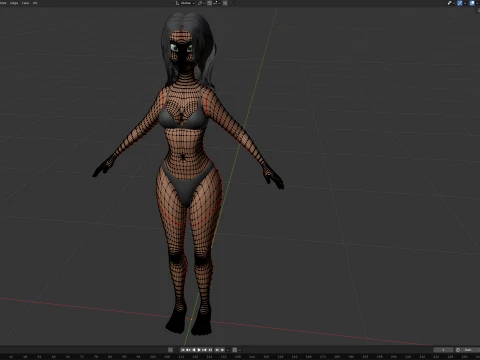Toggle auto keying record button
Viewport: 480px width, 360px height.
(x=170, y=350)
